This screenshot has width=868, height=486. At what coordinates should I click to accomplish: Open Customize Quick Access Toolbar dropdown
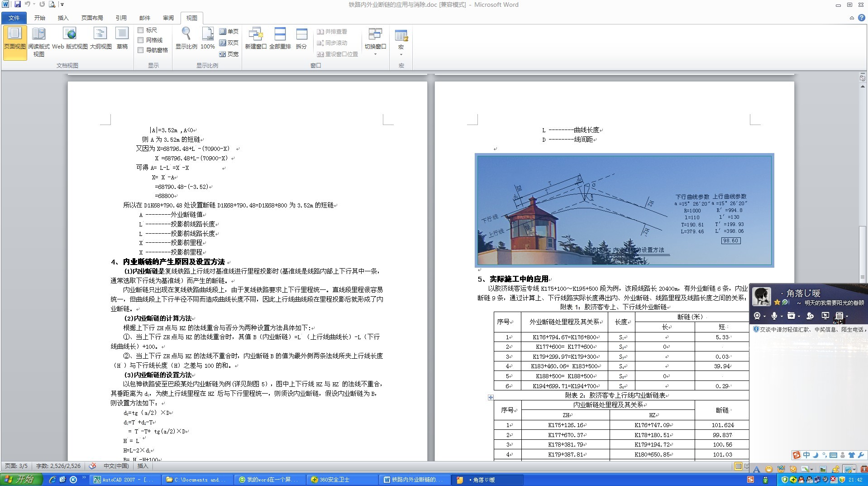[x=62, y=5]
